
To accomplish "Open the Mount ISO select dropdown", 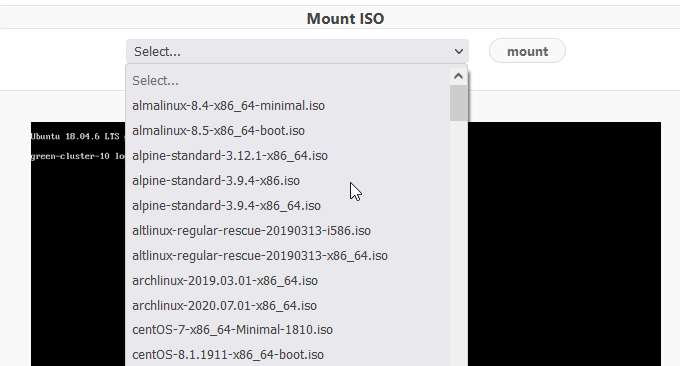I will (297, 51).
